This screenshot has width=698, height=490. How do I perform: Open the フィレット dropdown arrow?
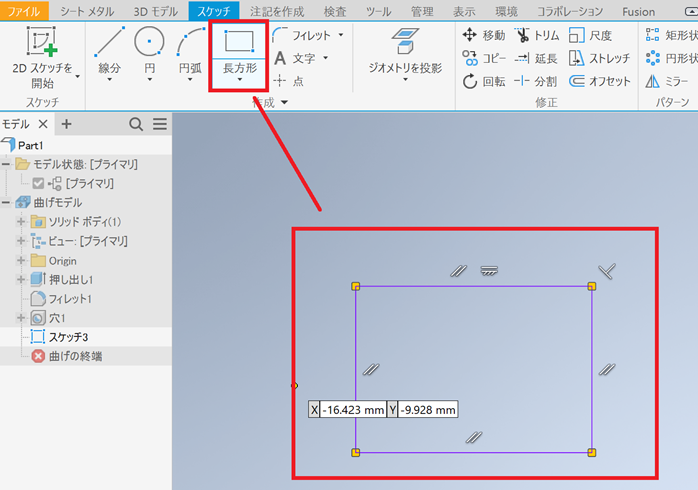click(x=341, y=35)
